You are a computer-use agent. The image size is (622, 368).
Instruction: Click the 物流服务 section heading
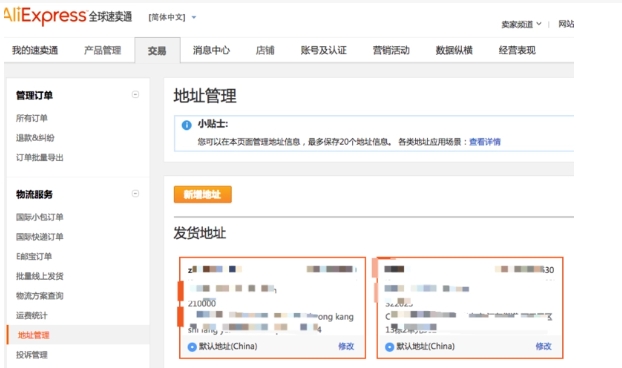click(x=34, y=194)
